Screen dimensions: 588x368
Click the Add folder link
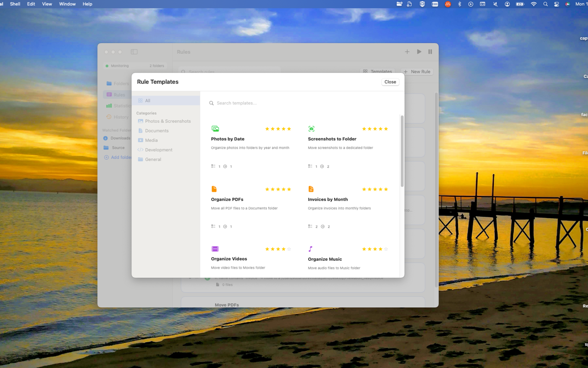pos(119,157)
